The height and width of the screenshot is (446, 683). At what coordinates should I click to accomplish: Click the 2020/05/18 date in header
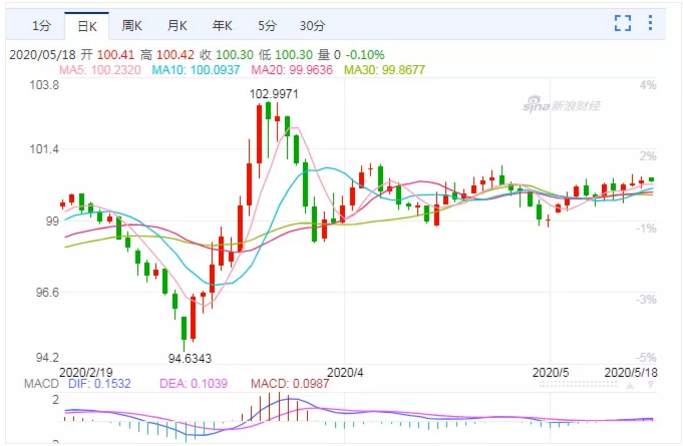coord(43,55)
